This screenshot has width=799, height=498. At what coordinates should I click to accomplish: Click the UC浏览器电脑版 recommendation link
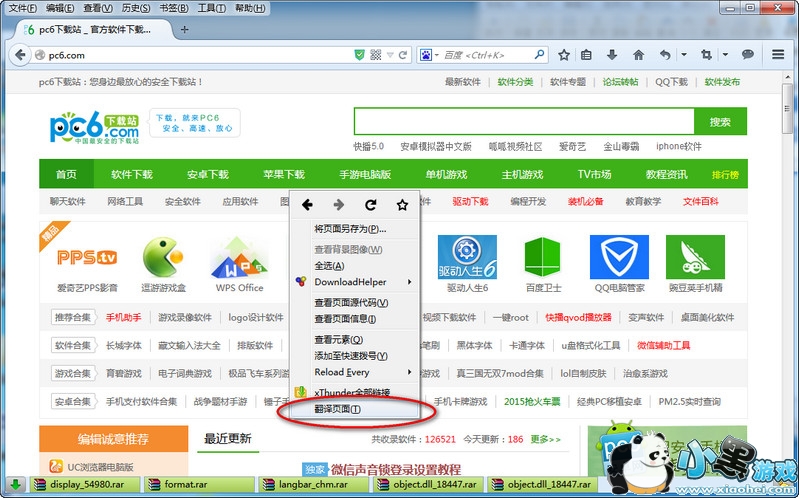pyautogui.click(x=100, y=466)
